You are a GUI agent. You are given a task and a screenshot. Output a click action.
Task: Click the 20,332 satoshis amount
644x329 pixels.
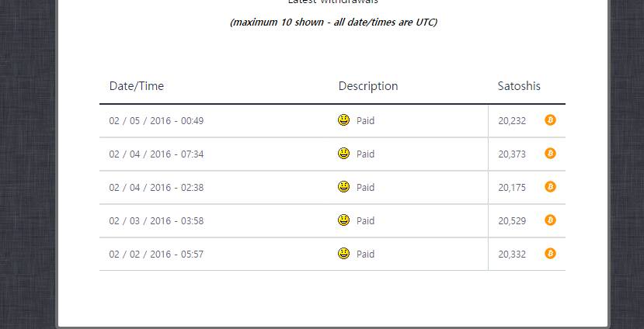[512, 255]
